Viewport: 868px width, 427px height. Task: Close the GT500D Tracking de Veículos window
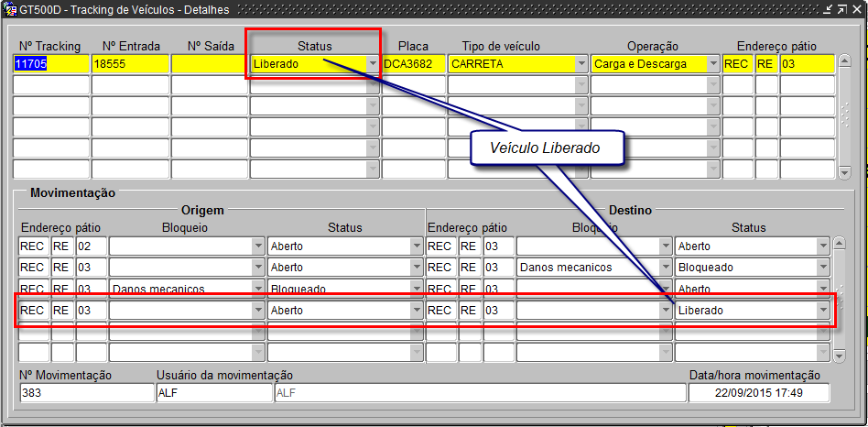(x=855, y=9)
